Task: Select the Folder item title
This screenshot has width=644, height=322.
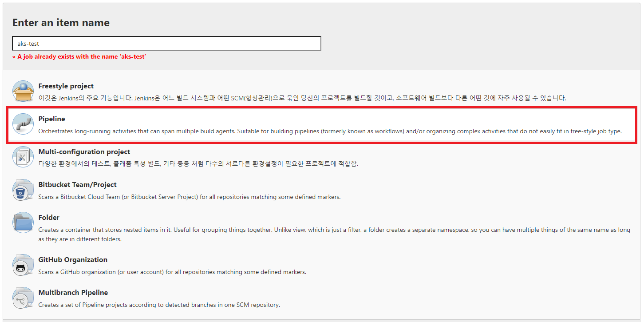Action: [x=49, y=218]
